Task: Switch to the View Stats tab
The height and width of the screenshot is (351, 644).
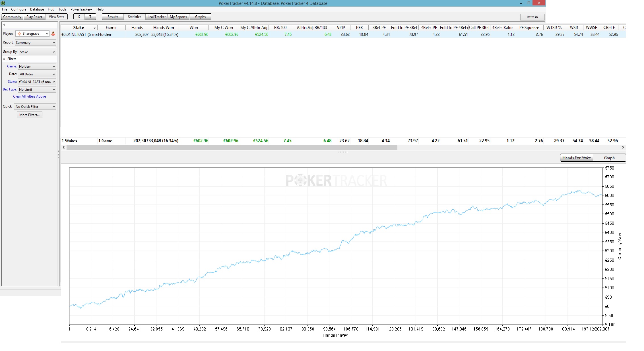Action: 56,17
